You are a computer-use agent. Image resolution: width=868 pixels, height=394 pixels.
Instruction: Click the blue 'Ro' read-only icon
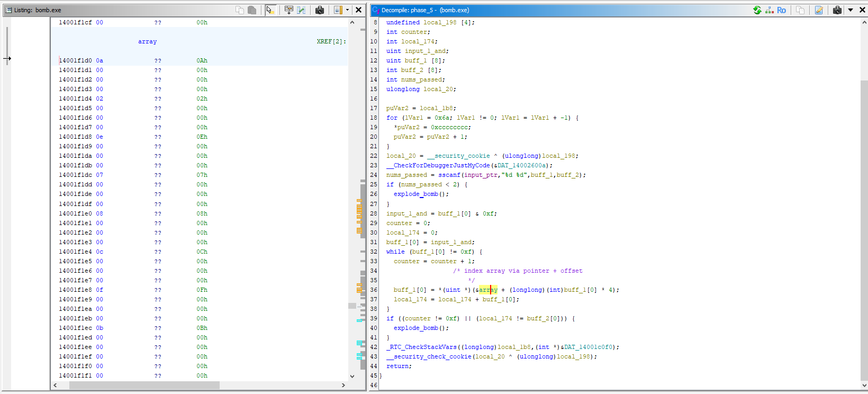(781, 10)
